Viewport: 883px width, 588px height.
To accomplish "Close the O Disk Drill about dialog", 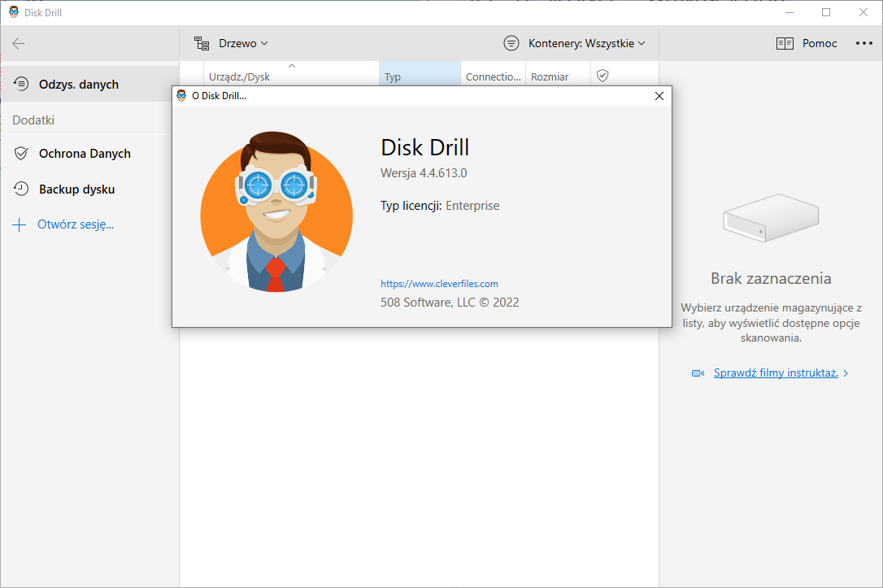I will pos(659,96).
